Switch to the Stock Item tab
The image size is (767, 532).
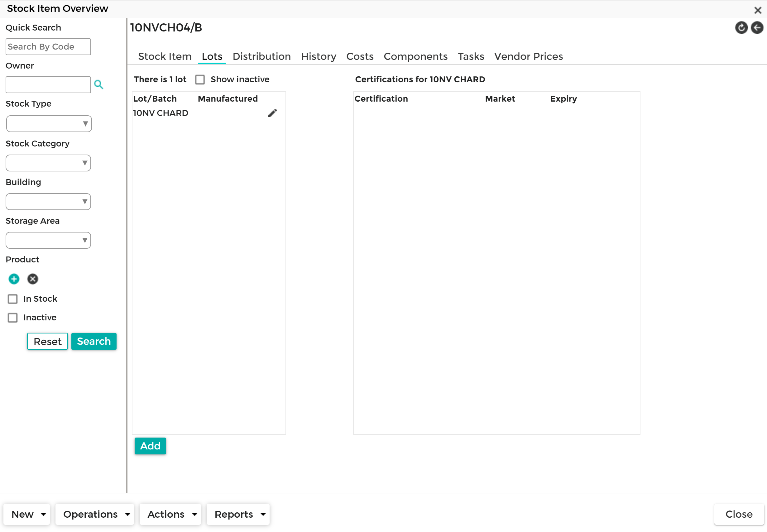point(165,56)
